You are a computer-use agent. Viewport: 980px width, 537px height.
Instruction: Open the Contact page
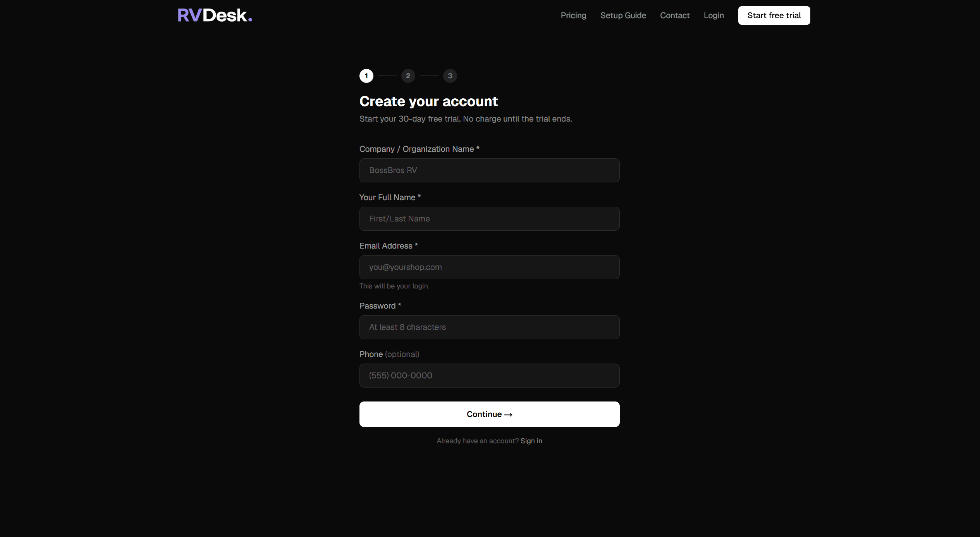click(x=675, y=15)
